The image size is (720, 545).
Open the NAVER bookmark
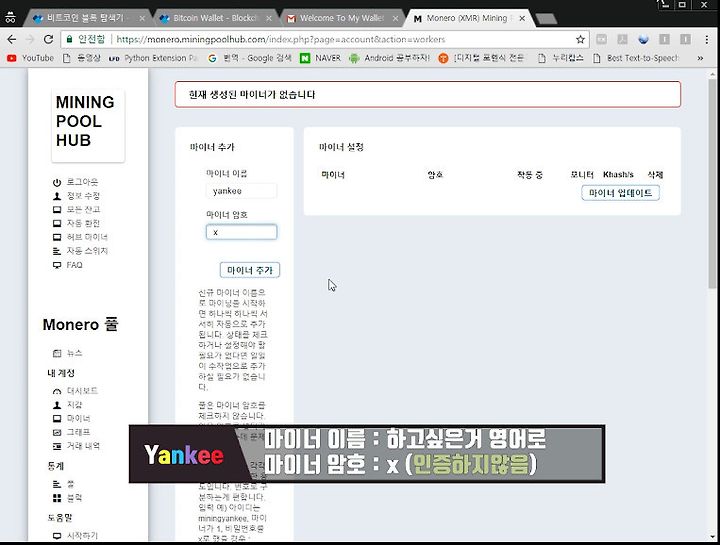(321, 58)
